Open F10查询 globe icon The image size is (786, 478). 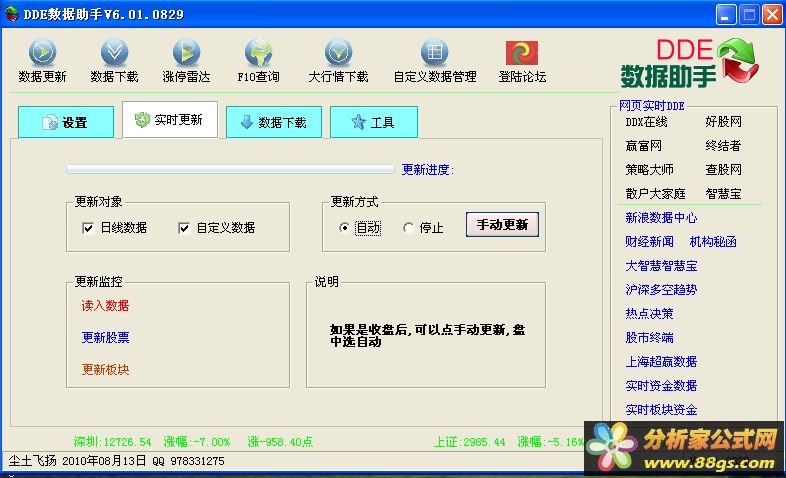tap(258, 60)
